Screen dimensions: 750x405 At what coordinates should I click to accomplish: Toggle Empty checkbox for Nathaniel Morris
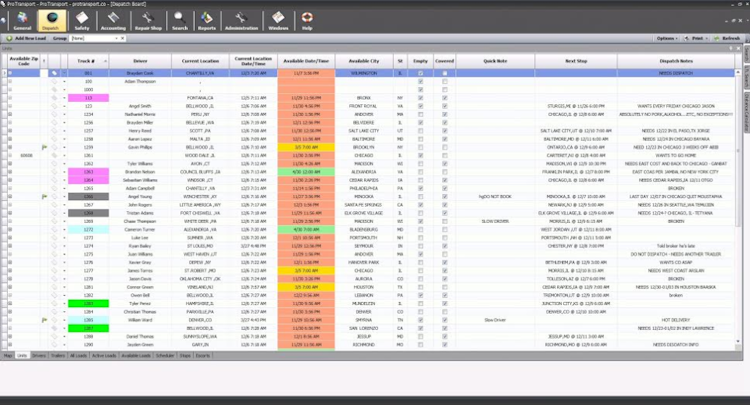[x=420, y=114]
